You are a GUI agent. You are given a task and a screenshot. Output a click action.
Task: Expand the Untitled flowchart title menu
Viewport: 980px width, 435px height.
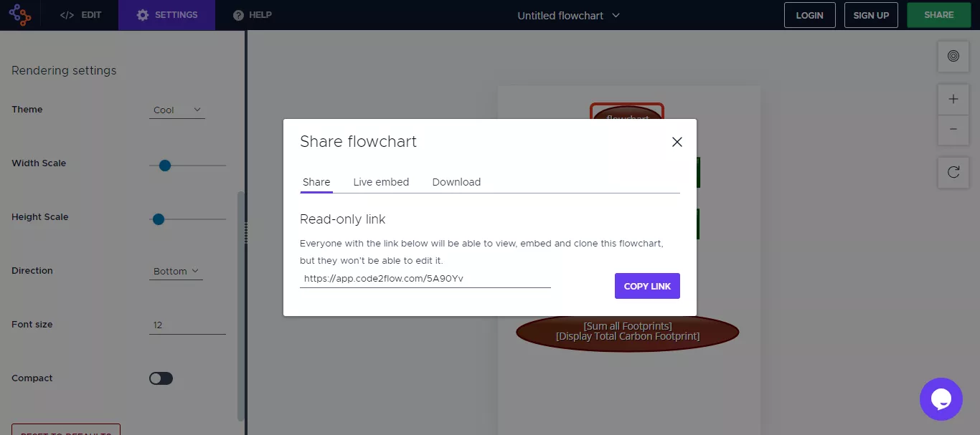click(x=568, y=15)
